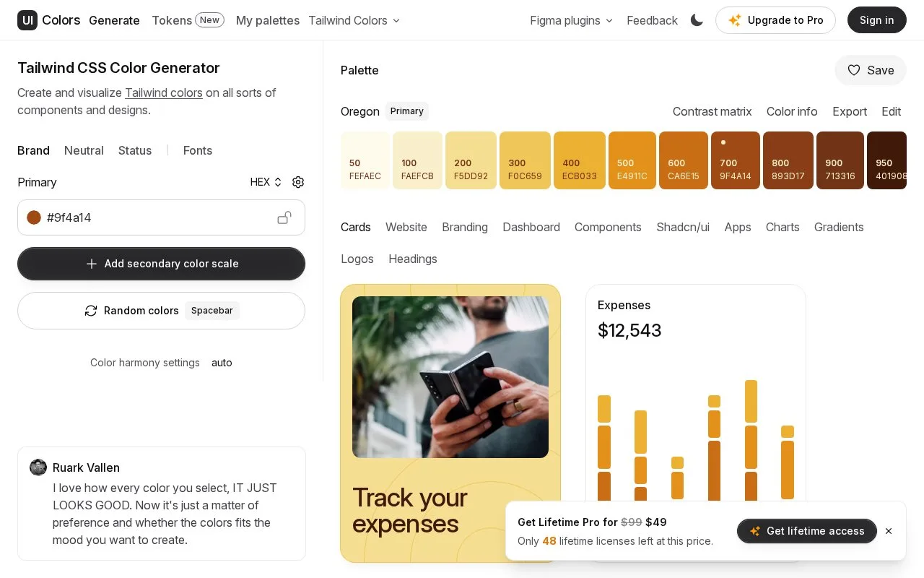924x578 pixels.
Task: Open the Logos preview tab
Action: (x=357, y=259)
